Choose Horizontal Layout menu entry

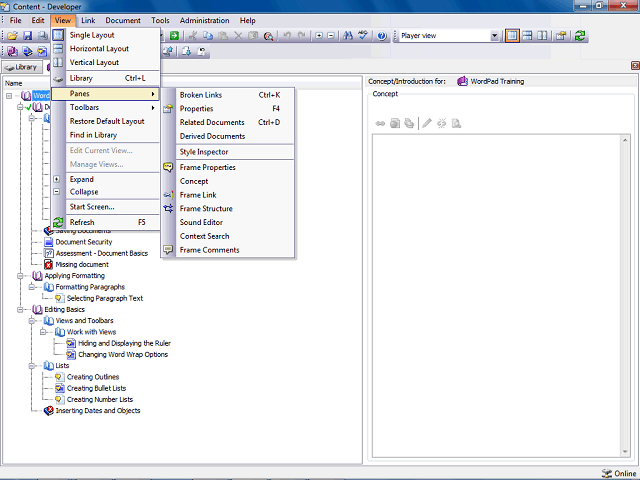coord(107,49)
